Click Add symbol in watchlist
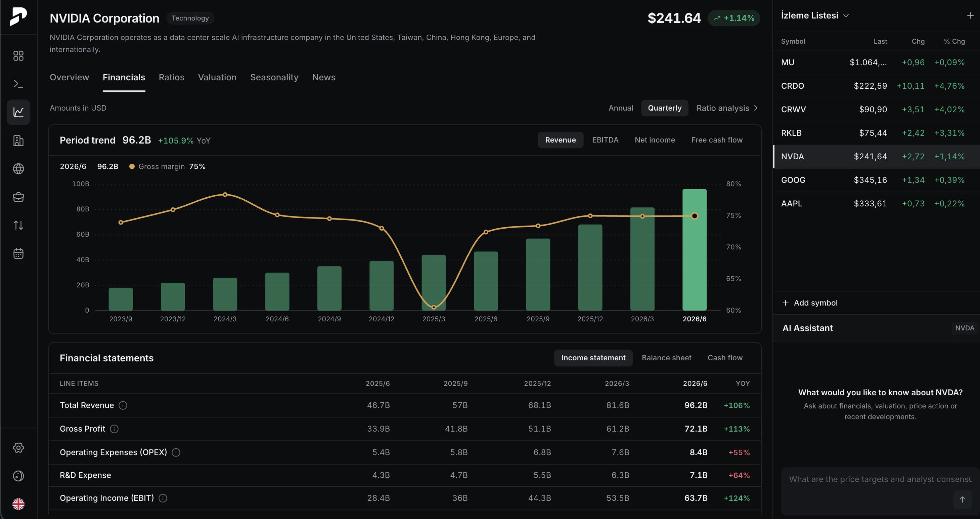The image size is (980, 519). point(810,303)
